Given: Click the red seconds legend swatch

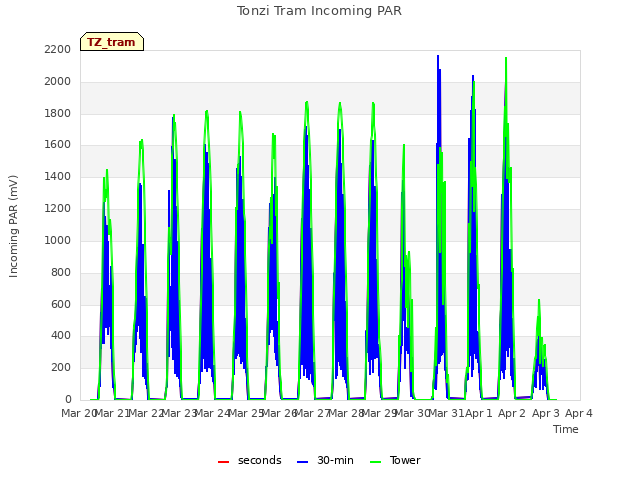Looking at the screenshot, I should coord(224,462).
